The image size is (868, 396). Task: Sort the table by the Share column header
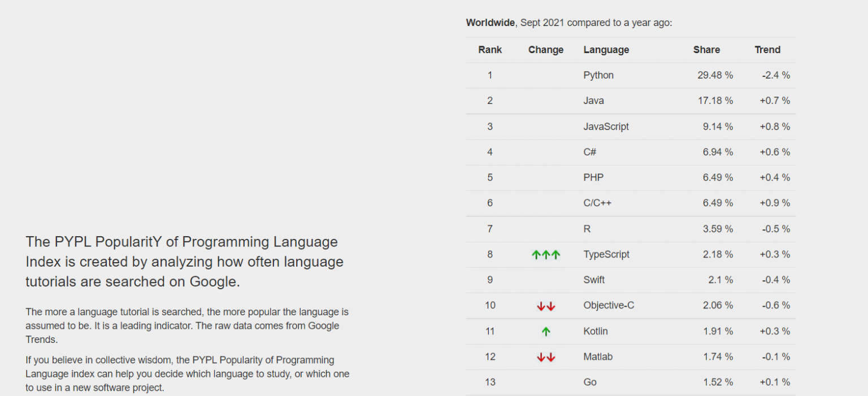point(706,50)
